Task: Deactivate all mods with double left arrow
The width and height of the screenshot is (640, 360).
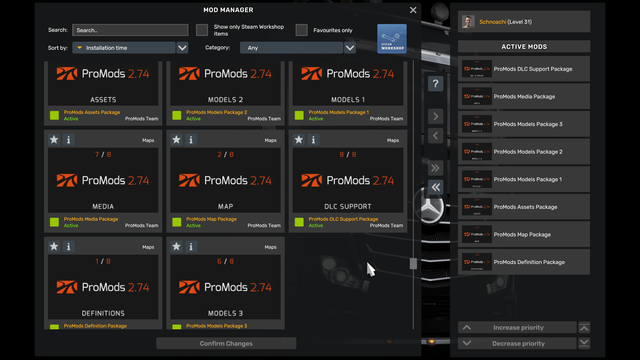Action: (x=436, y=187)
